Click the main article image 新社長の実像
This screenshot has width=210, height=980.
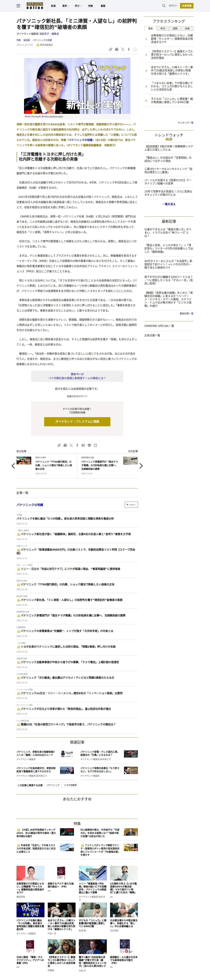tap(77, 86)
